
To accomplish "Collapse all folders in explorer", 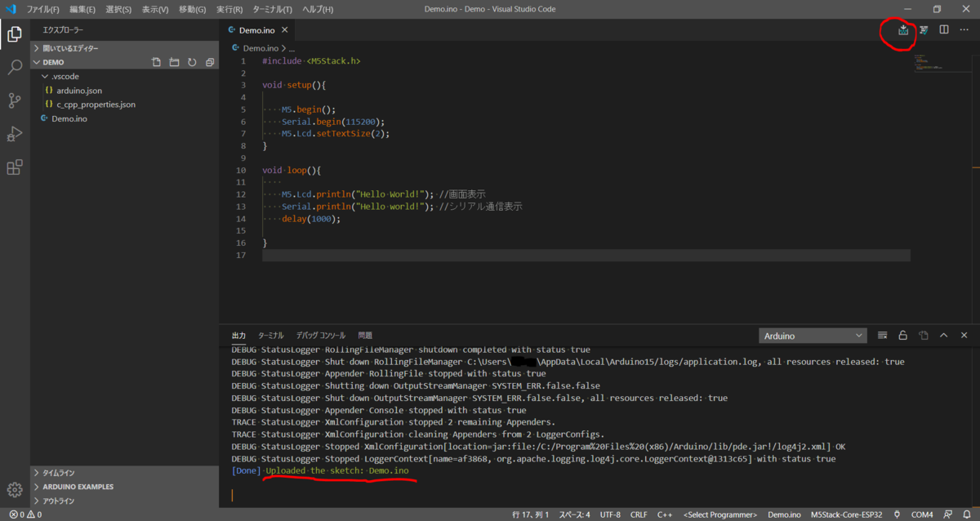I will 210,62.
